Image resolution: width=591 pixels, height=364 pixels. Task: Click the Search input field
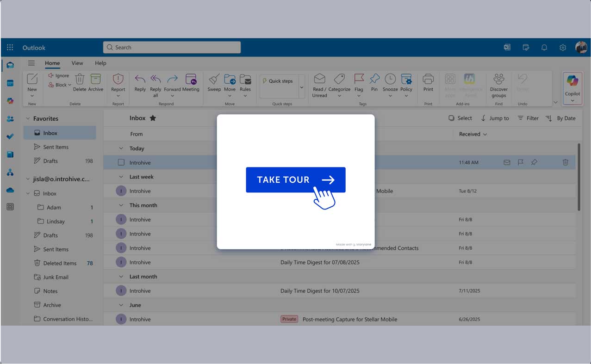(x=172, y=48)
